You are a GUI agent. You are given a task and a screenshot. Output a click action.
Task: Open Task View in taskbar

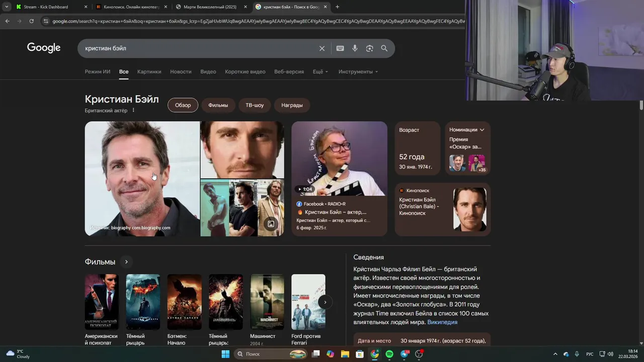pyautogui.click(x=316, y=354)
